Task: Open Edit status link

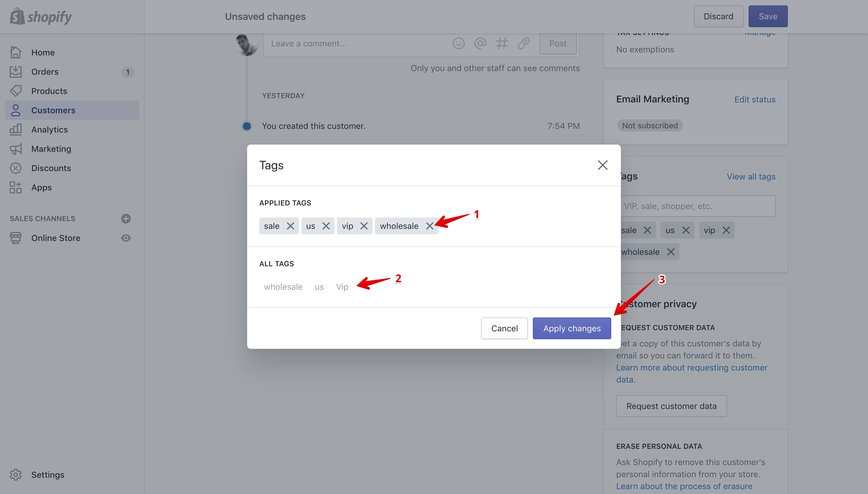Action: tap(755, 99)
